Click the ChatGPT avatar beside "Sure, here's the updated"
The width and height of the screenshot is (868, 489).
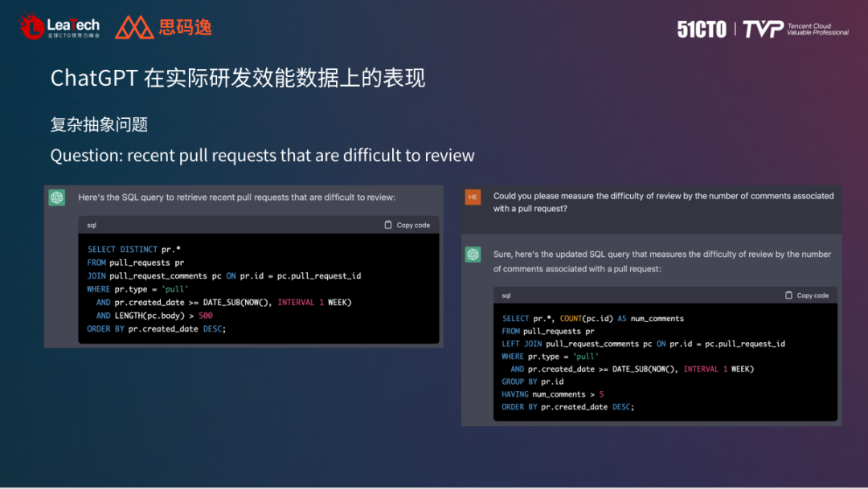click(473, 255)
